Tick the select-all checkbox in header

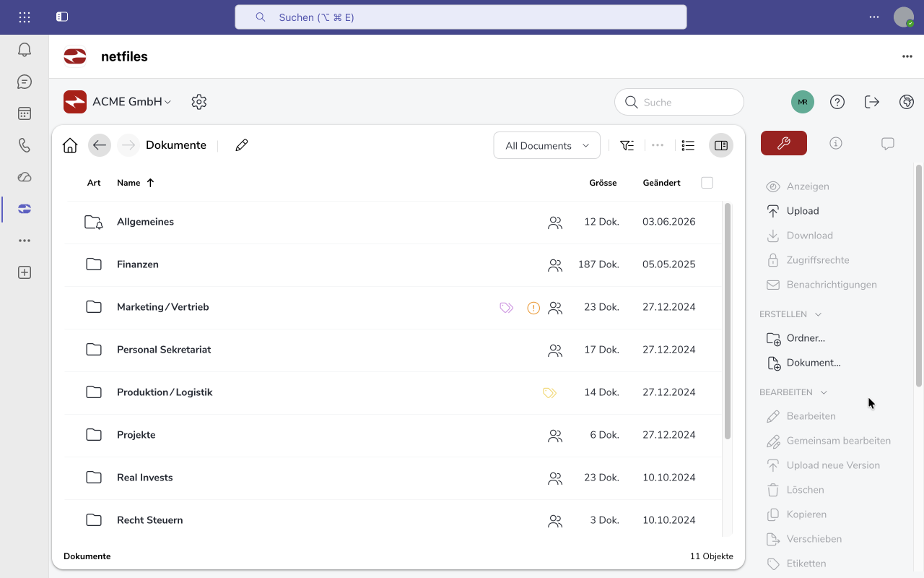(x=707, y=183)
